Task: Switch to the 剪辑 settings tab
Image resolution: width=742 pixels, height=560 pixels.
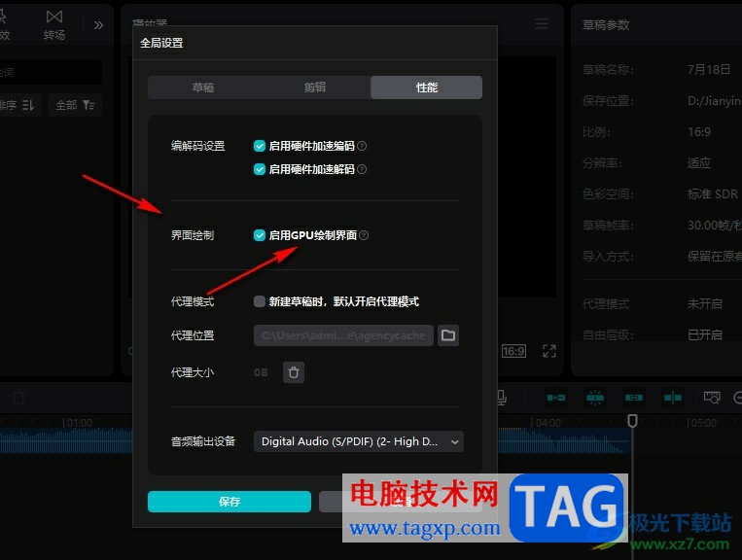Action: (315, 87)
